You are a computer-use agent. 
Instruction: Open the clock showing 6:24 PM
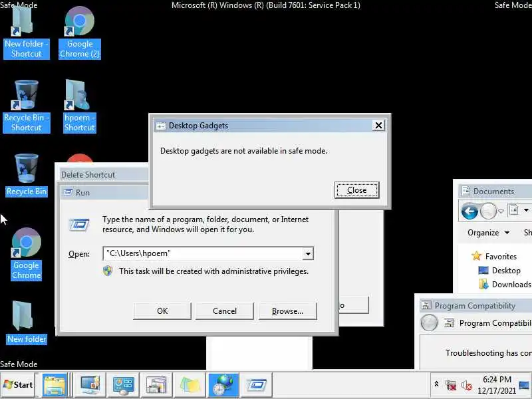[497, 385]
